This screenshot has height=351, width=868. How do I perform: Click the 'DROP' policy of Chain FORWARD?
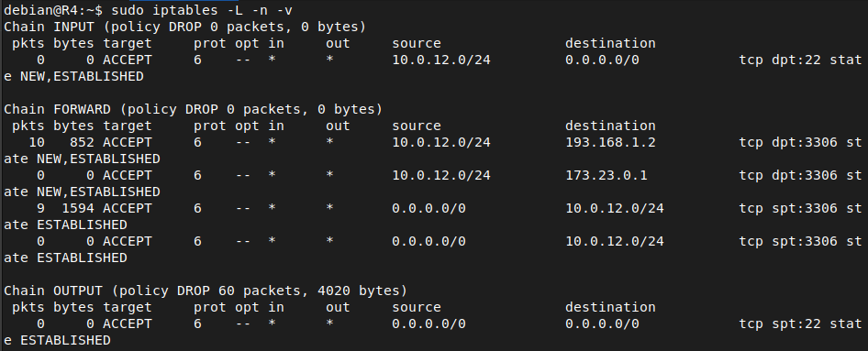tap(202, 109)
